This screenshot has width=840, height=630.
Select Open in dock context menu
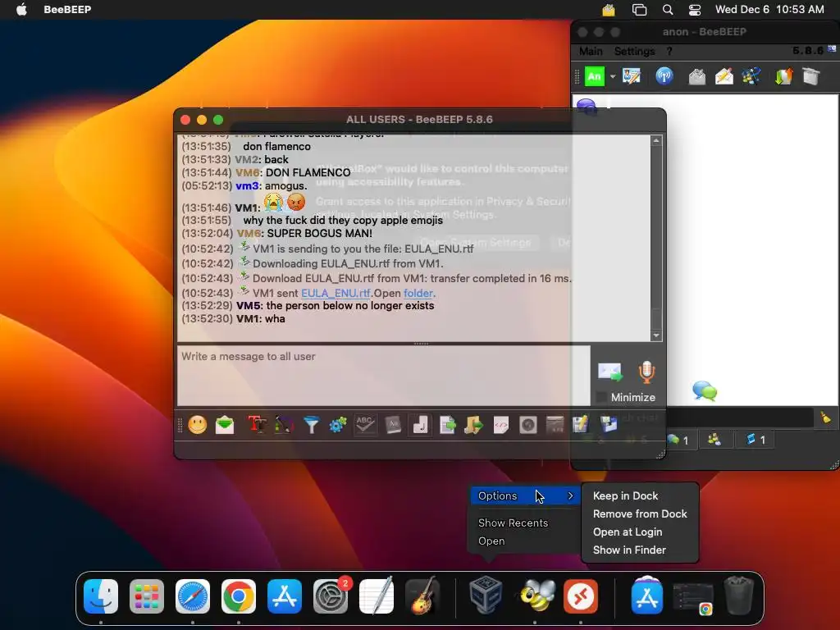click(491, 541)
